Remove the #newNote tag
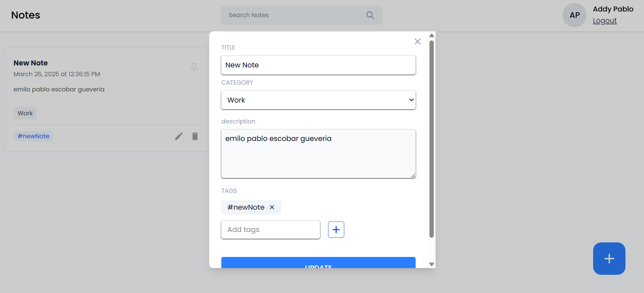Screen dimensions: 644x293 [x=272, y=207]
